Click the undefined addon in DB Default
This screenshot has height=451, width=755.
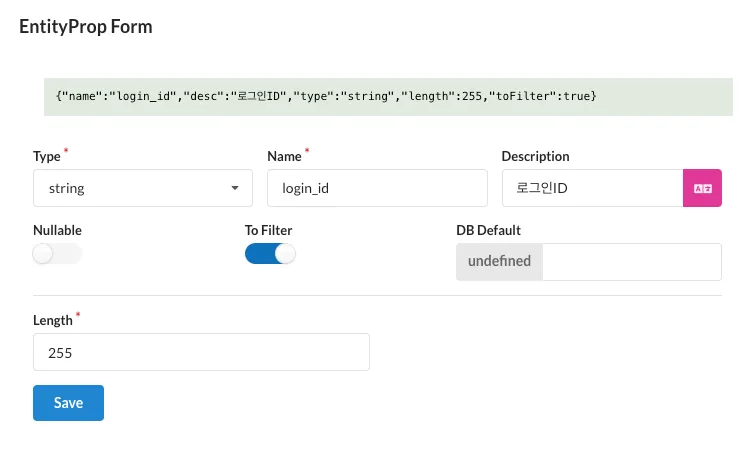499,262
